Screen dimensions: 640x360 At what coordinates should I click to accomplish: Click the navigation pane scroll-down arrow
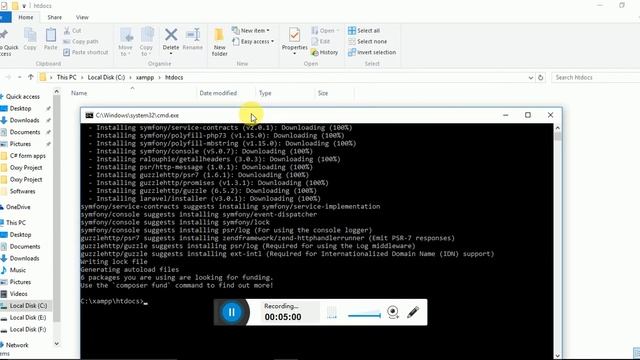pos(57,344)
